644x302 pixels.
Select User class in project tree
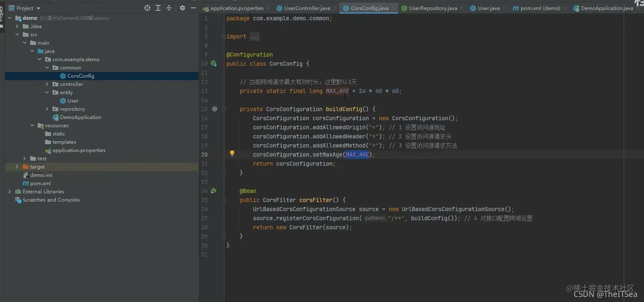(x=73, y=100)
